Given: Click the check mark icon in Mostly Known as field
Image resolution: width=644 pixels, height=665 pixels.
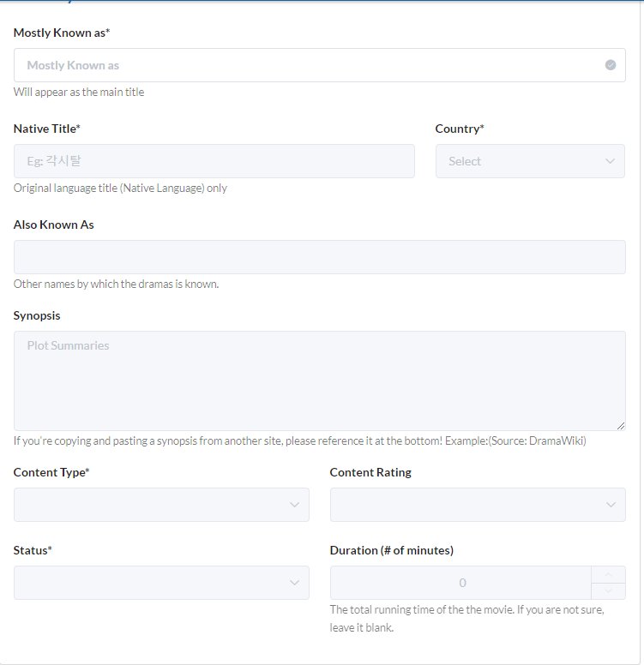Looking at the screenshot, I should (x=611, y=65).
